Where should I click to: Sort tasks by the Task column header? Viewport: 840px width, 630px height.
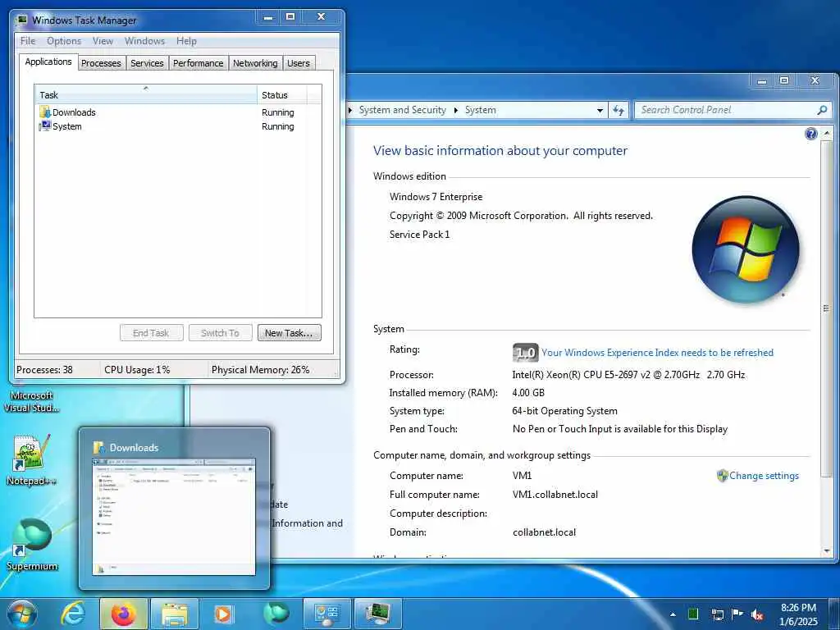(x=146, y=95)
